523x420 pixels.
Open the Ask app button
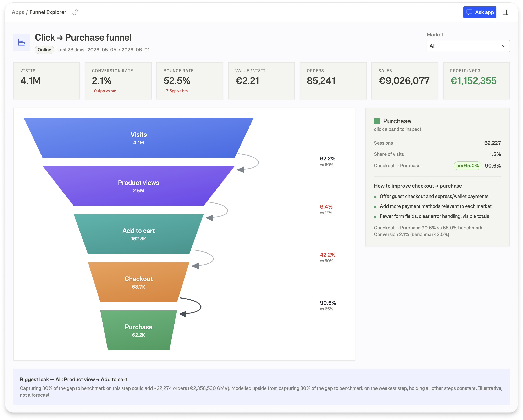(480, 12)
